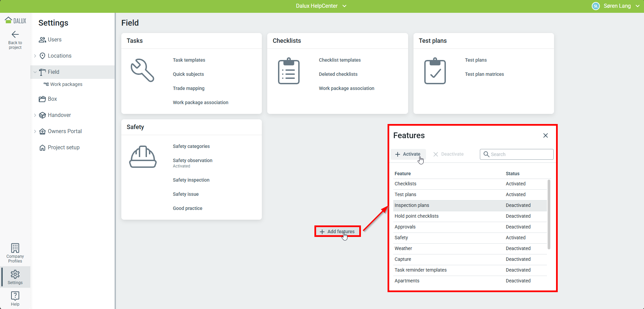
Task: Click the wrench icon in Tasks card
Action: click(142, 70)
